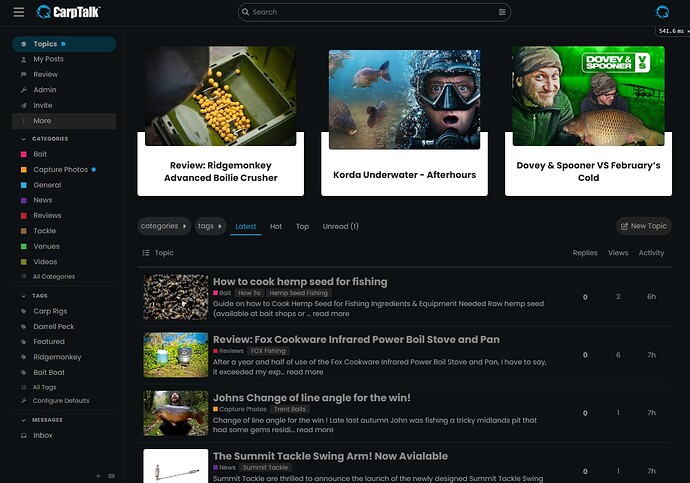Click the add section plus icon
Viewport: 690px width, 483px height.
(98, 476)
